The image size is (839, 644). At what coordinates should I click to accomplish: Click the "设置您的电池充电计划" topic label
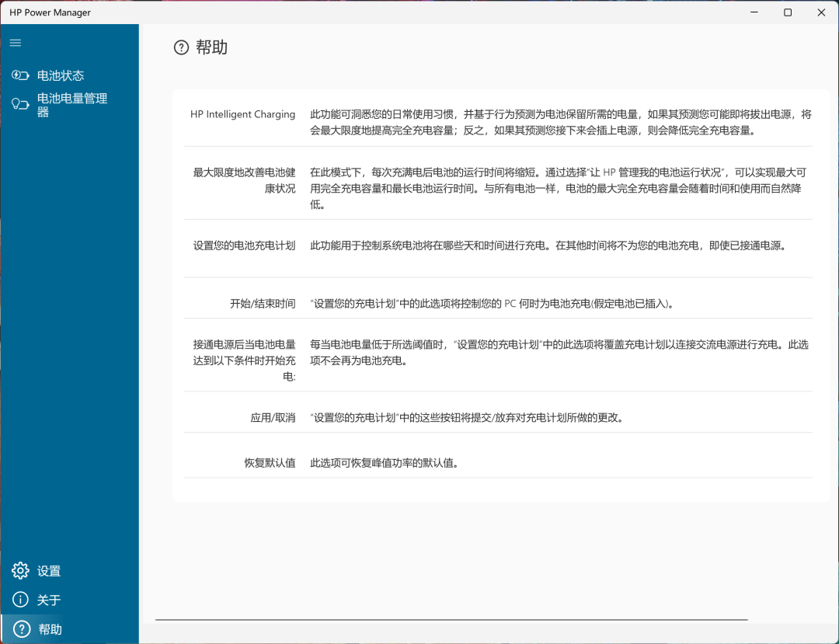[x=244, y=245]
